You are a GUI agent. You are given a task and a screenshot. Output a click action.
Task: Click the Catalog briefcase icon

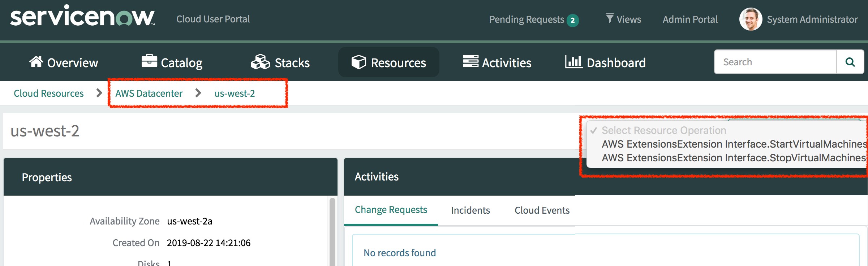click(149, 61)
